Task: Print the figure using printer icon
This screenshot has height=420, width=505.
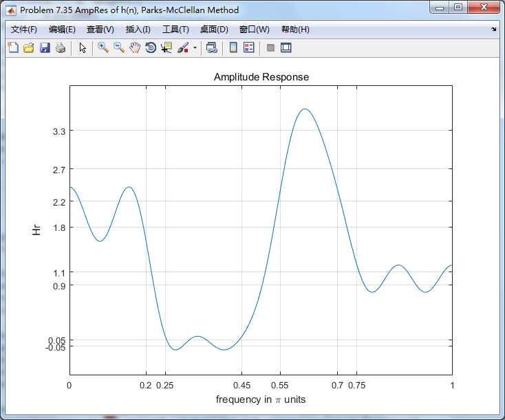Action: click(61, 47)
